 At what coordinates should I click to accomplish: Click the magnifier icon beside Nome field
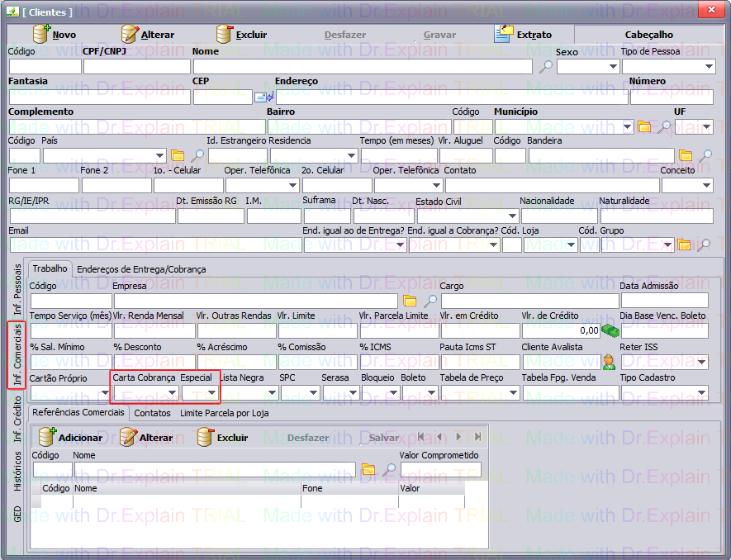point(545,67)
